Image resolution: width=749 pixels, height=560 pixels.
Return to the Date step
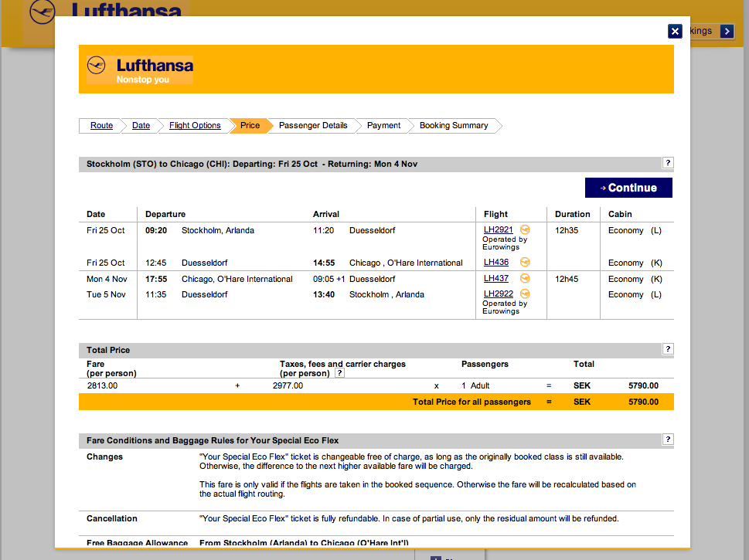tap(141, 126)
